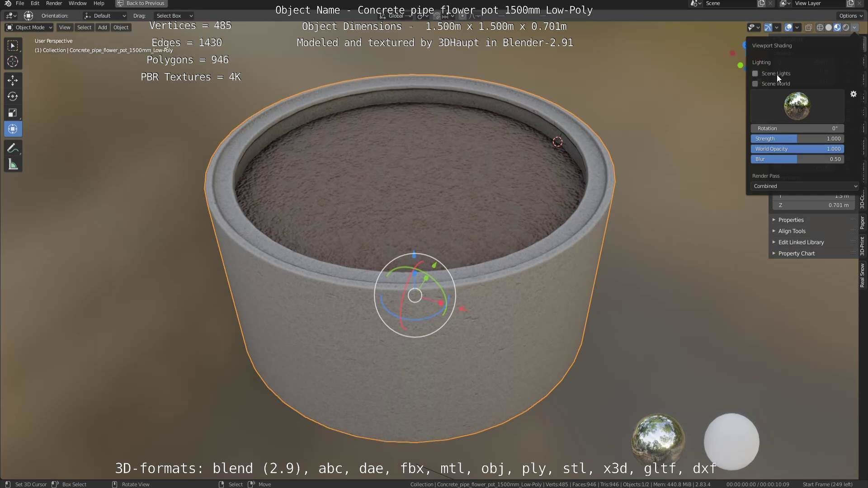Open the Options dropdown

click(x=851, y=16)
